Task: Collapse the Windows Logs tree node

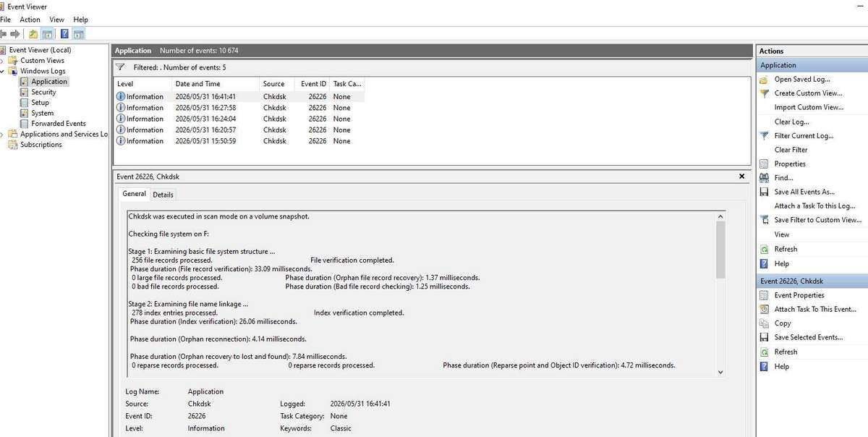Action: pyautogui.click(x=3, y=71)
